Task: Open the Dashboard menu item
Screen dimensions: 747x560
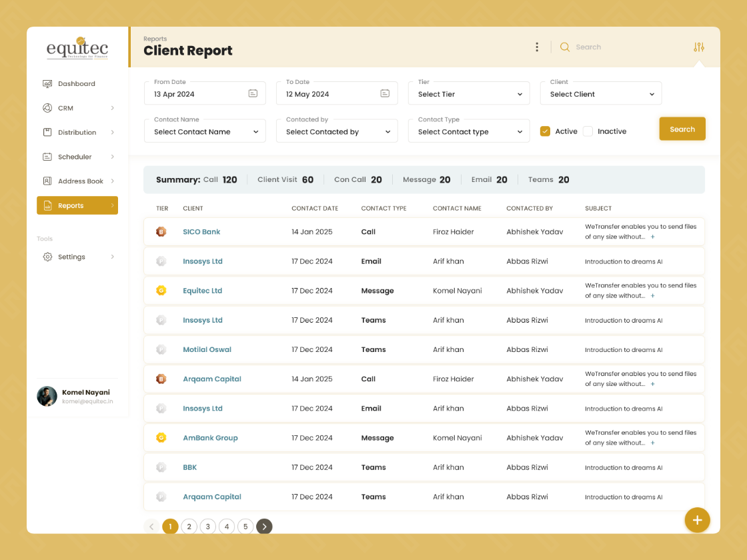Action: point(77,84)
